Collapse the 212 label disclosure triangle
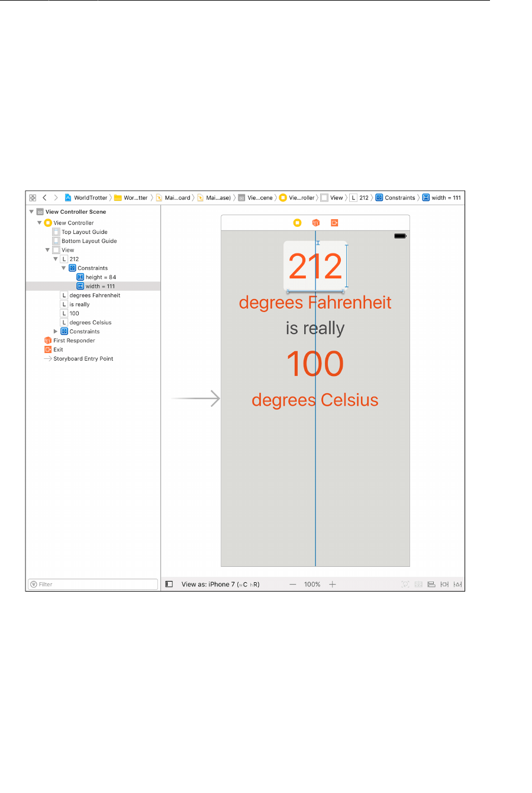 click(x=56, y=259)
